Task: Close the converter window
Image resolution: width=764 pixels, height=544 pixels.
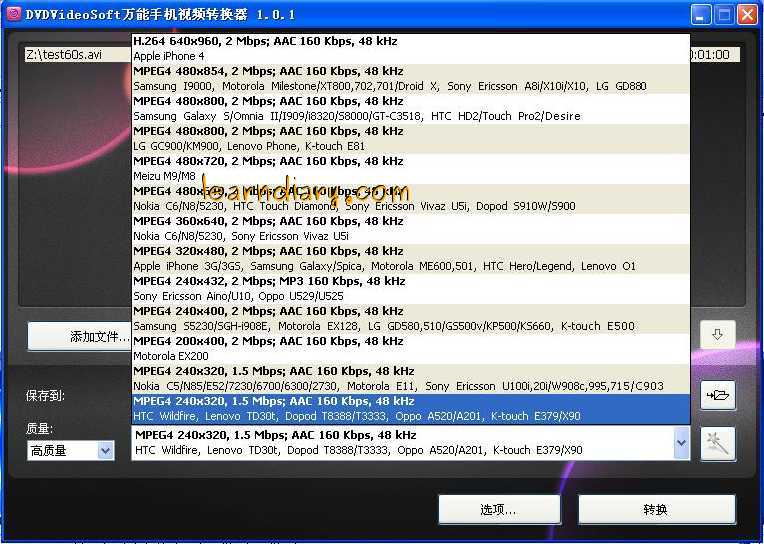Action: click(747, 15)
